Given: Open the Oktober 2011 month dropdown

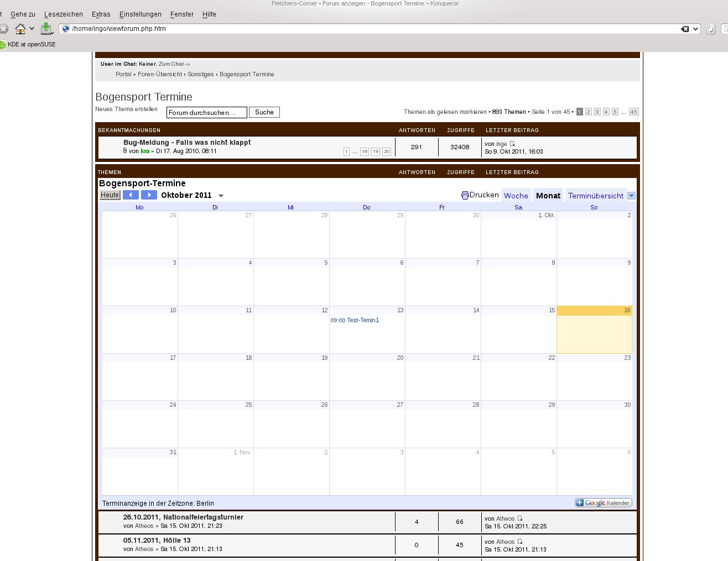Looking at the screenshot, I should 221,196.
